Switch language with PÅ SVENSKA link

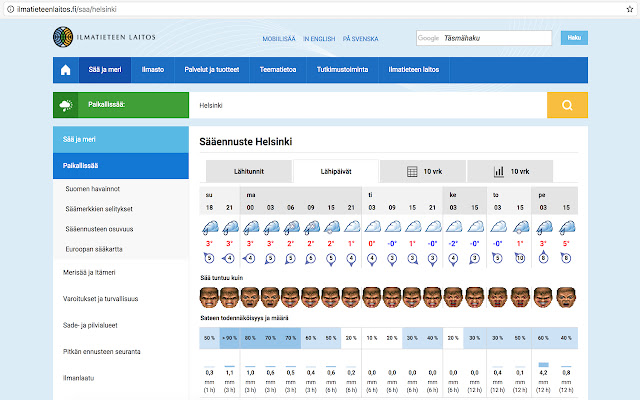pyautogui.click(x=360, y=39)
